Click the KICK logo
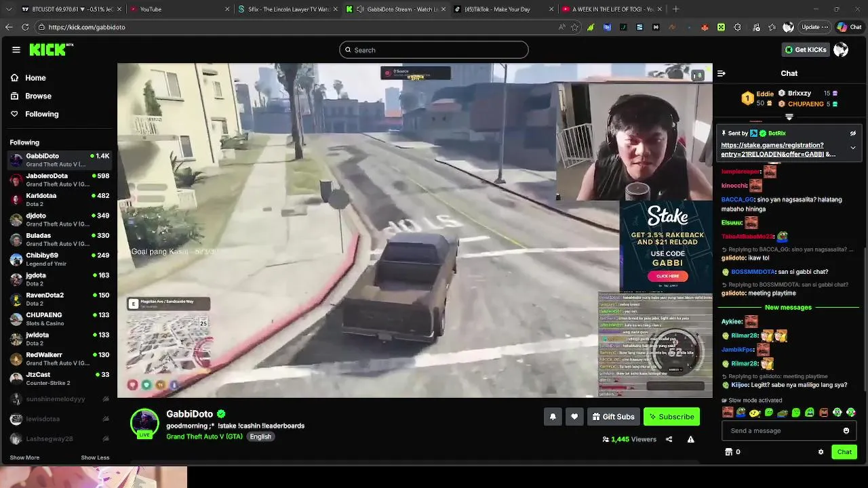The image size is (868, 488). tap(51, 49)
